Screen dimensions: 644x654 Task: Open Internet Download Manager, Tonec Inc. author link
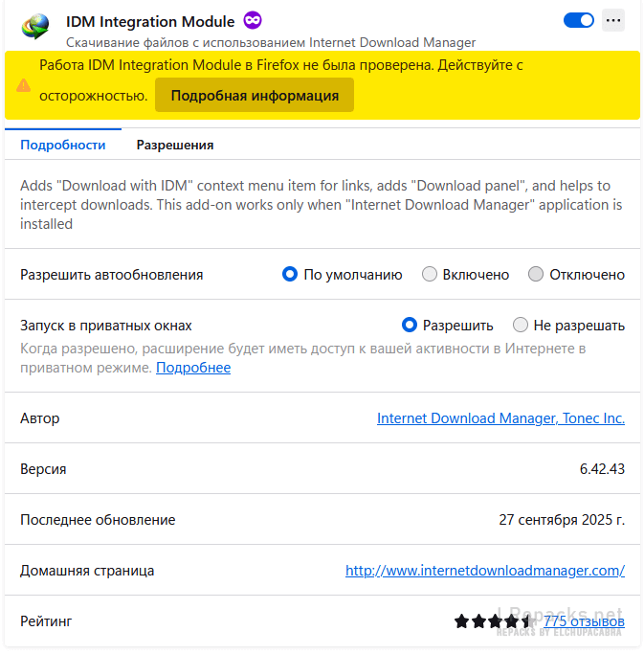(500, 418)
